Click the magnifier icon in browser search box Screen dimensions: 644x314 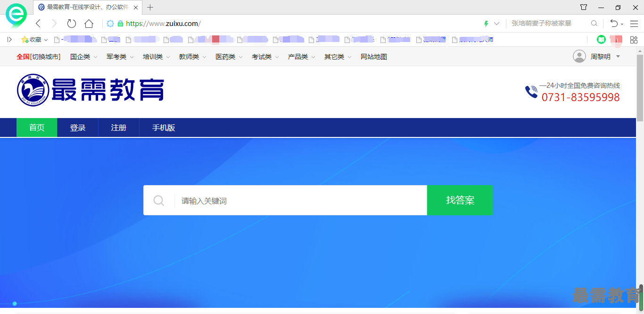pos(594,23)
